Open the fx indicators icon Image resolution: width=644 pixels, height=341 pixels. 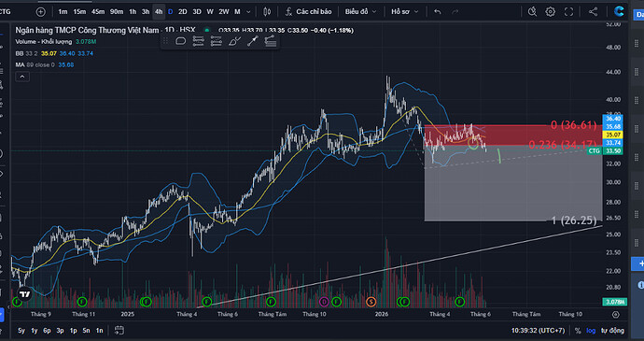(289, 11)
